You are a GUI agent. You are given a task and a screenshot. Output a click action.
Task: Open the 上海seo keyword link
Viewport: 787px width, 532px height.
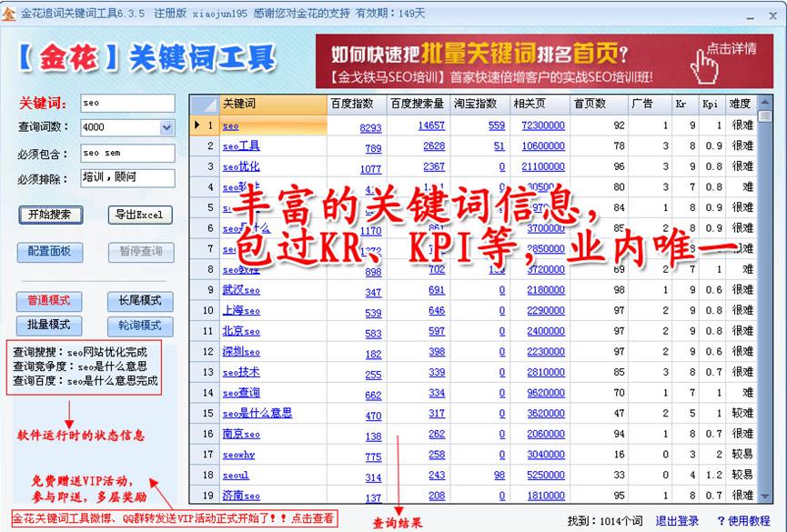click(241, 311)
